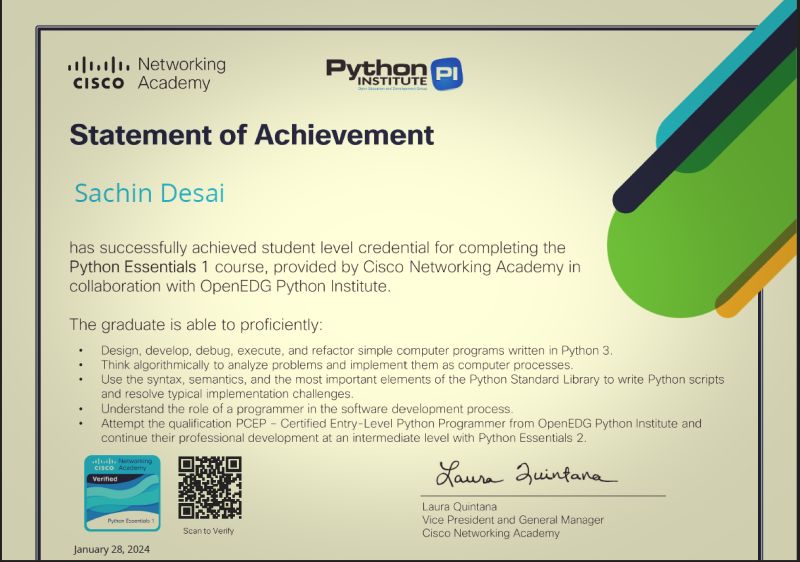
Task: Click 'Vice President and General Manager' title
Action: click(513, 520)
